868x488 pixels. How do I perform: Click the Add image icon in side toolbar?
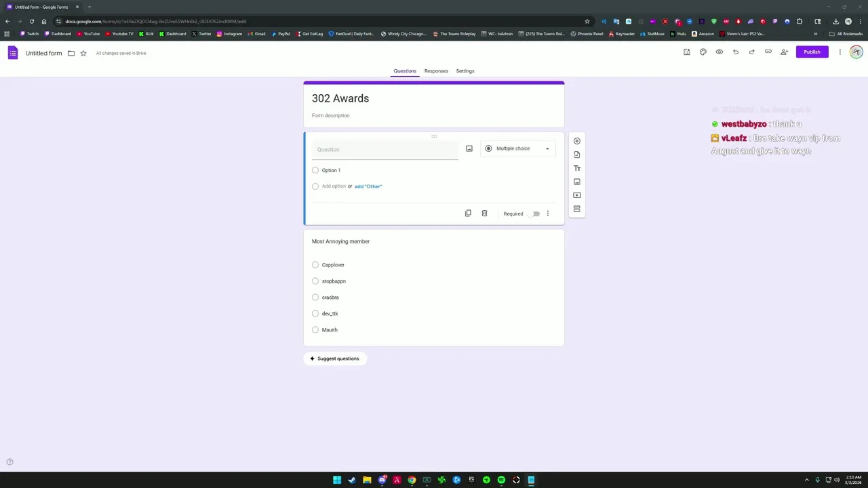(577, 182)
